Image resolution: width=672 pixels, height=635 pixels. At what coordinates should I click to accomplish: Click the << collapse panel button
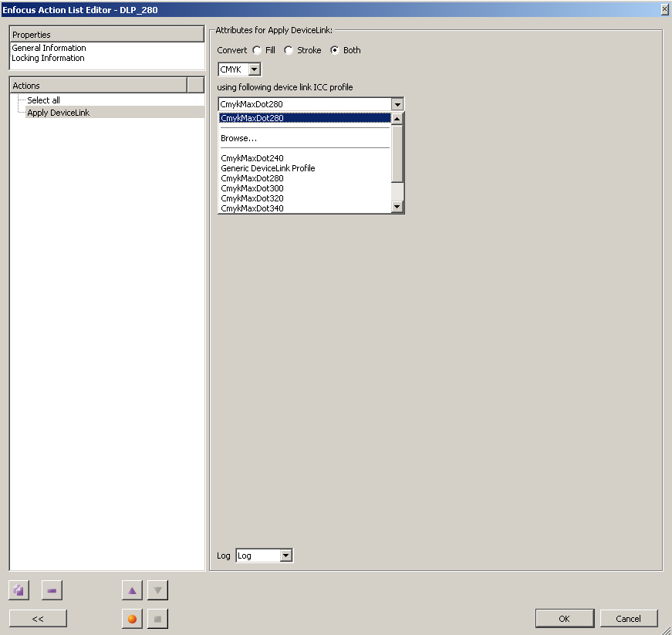[38, 619]
